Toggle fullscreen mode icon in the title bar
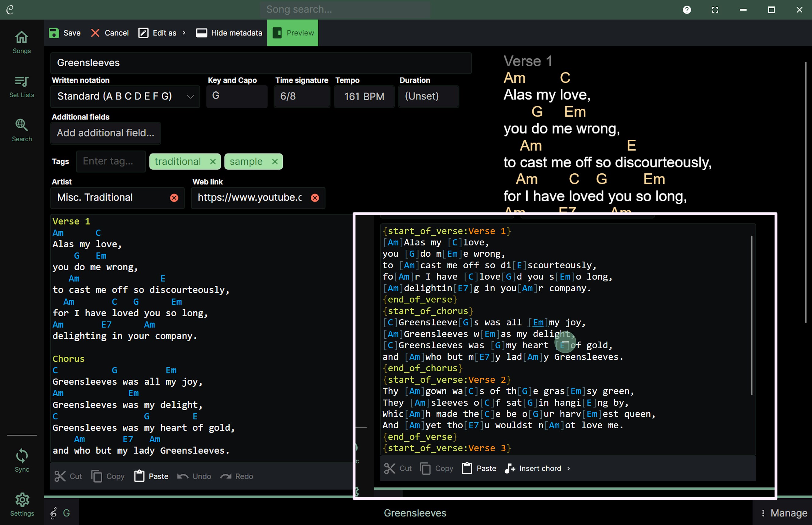Viewport: 812px width, 525px height. pyautogui.click(x=715, y=9)
